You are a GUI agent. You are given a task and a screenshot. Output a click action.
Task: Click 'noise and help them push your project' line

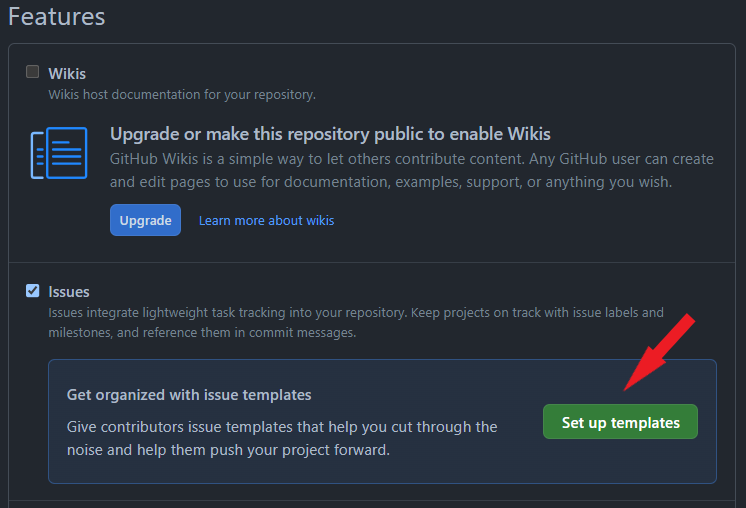pos(228,449)
